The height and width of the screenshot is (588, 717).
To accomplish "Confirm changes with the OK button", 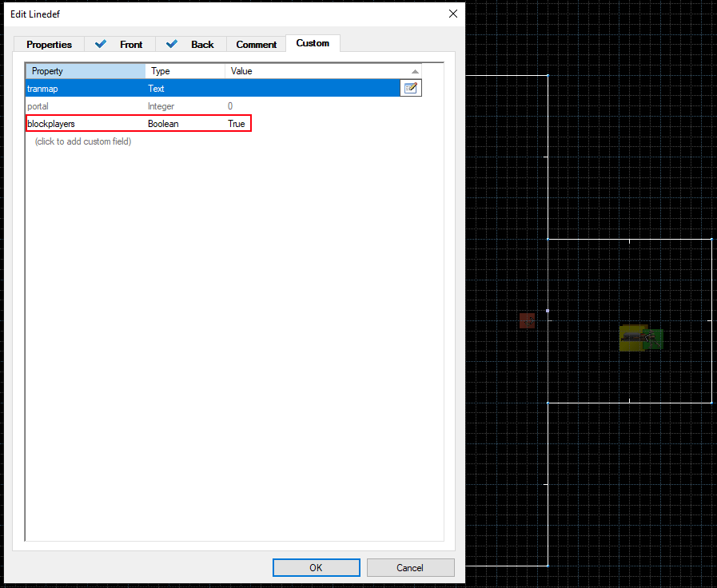I will (x=316, y=567).
